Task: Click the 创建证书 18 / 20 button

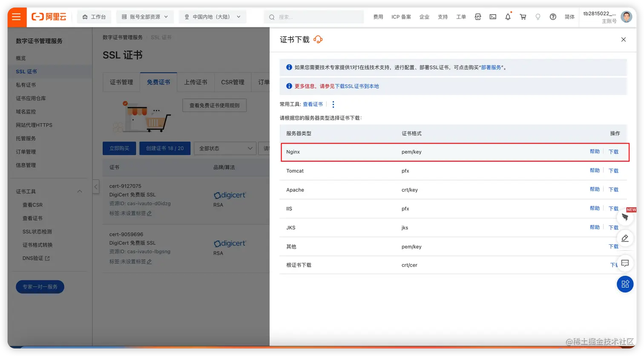Action: click(x=165, y=148)
